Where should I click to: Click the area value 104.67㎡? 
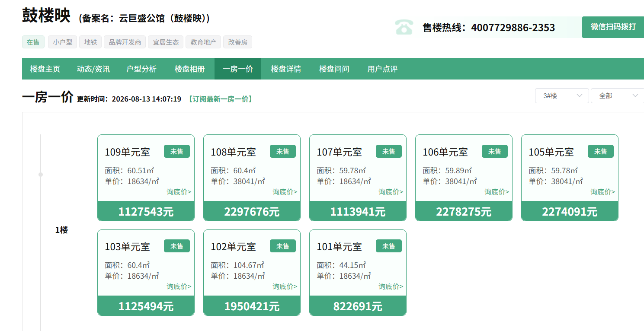pyautogui.click(x=249, y=265)
